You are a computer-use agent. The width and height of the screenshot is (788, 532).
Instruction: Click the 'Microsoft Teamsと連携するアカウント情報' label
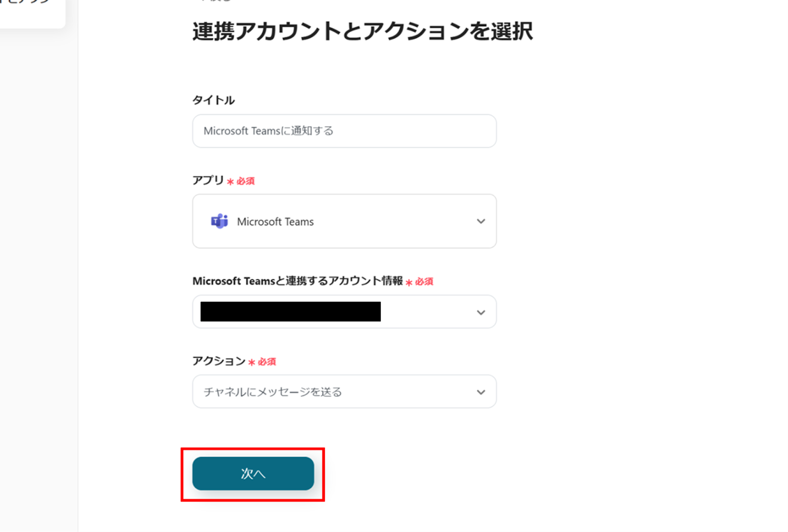tap(297, 281)
